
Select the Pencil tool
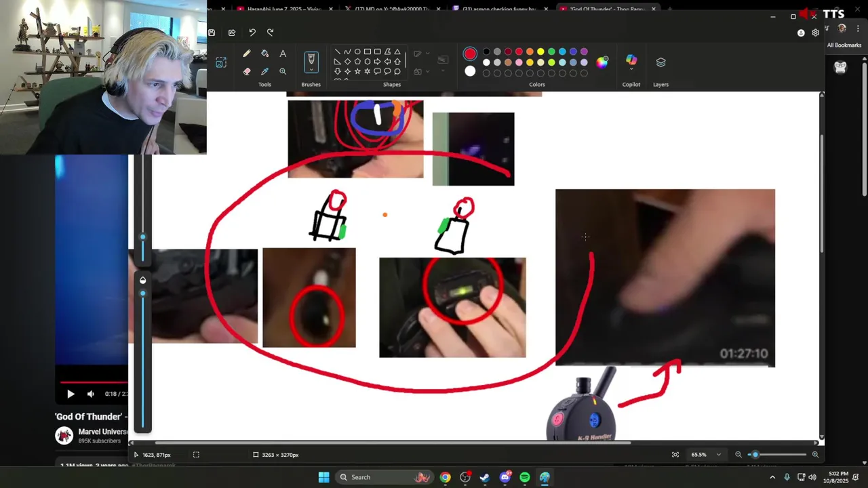[x=247, y=54]
